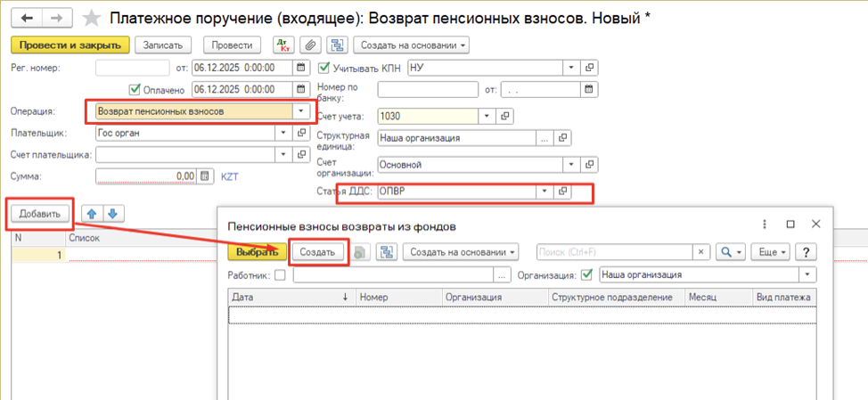Click the Провести и закрыть button
868x400 pixels.
[x=70, y=45]
